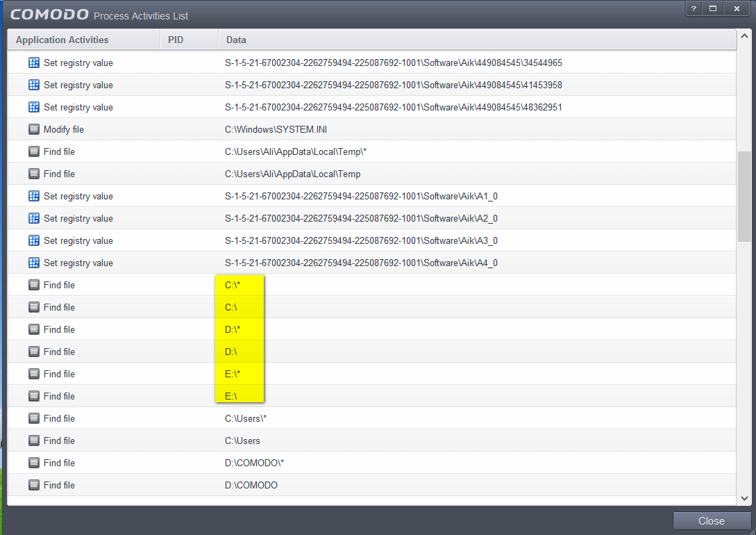Click Find file label for D:\ row

(59, 351)
